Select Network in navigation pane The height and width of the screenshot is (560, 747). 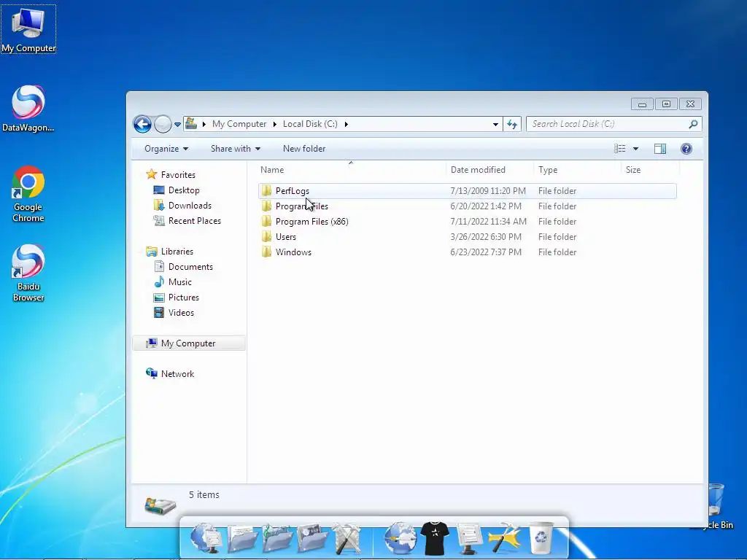pos(177,374)
